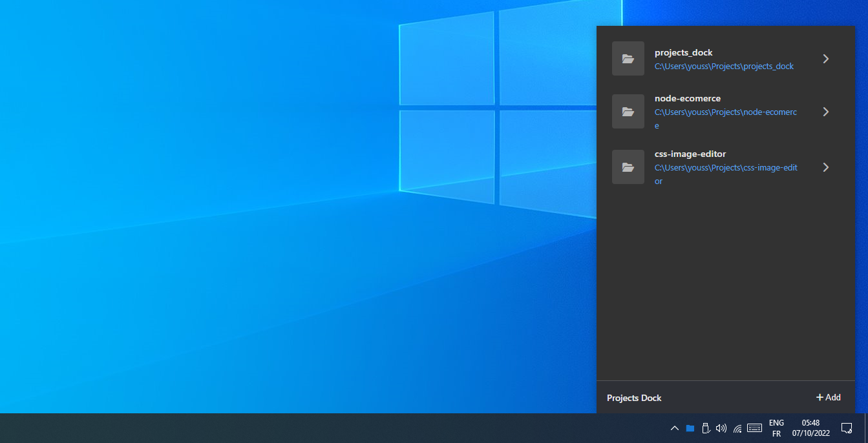The image size is (868, 443).
Task: Click the Wi-Fi network tray icon
Action: (x=737, y=428)
